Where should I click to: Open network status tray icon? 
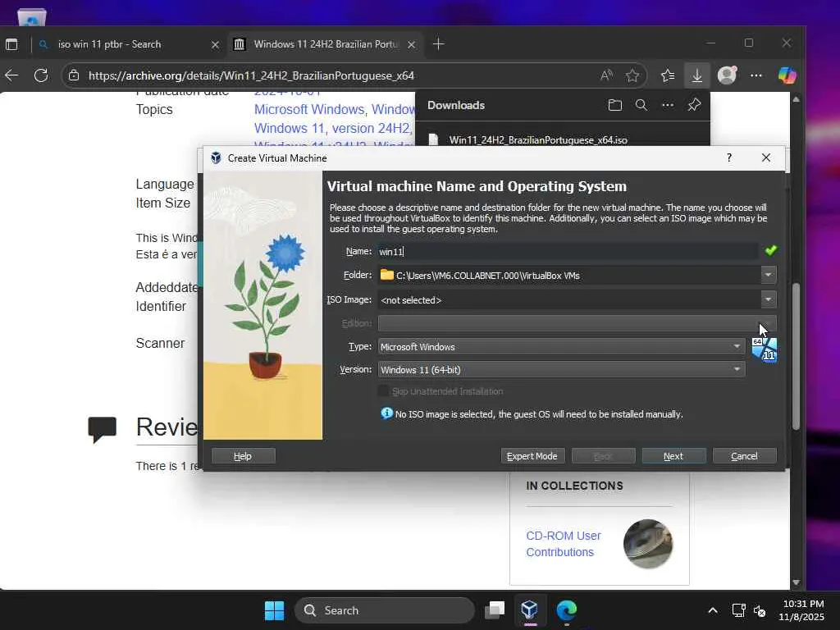[x=739, y=610]
